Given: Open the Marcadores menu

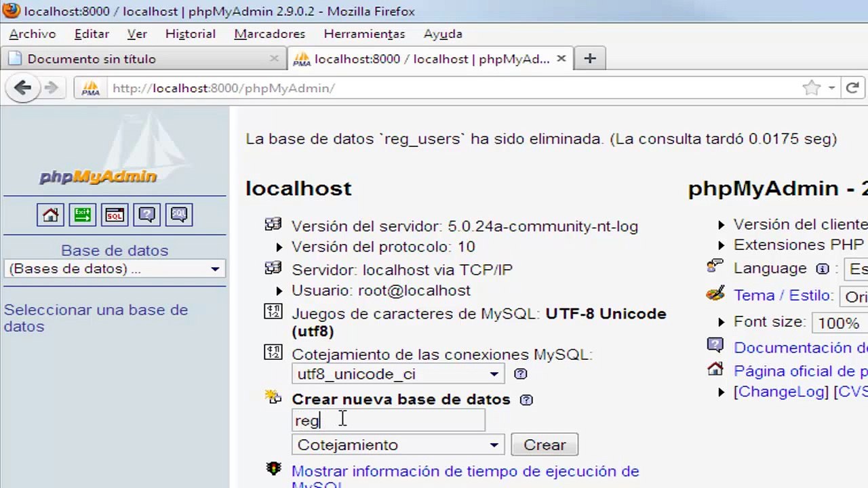Looking at the screenshot, I should [270, 34].
